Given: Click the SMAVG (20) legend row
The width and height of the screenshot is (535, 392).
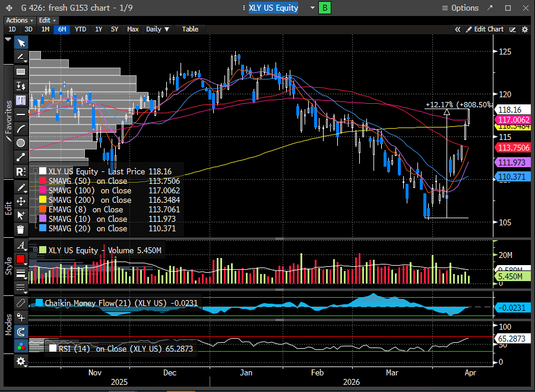Looking at the screenshot, I should [x=109, y=229].
